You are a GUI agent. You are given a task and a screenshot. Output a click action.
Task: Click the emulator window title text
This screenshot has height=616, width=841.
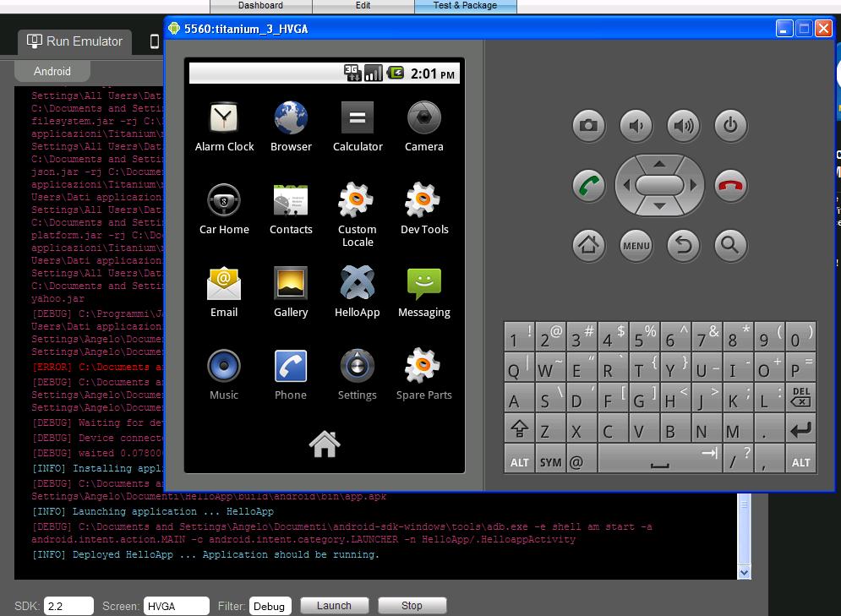246,29
